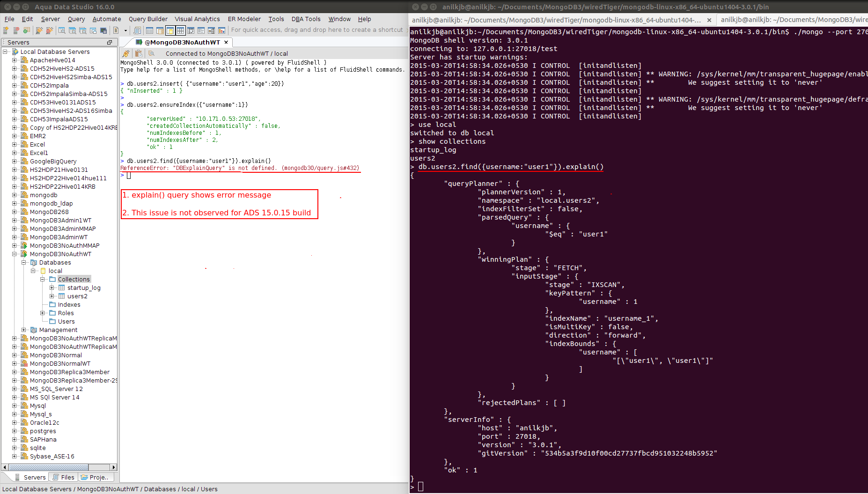Click the scroll script toolbar icon
Screen dimensions: 868x494
[137, 30]
